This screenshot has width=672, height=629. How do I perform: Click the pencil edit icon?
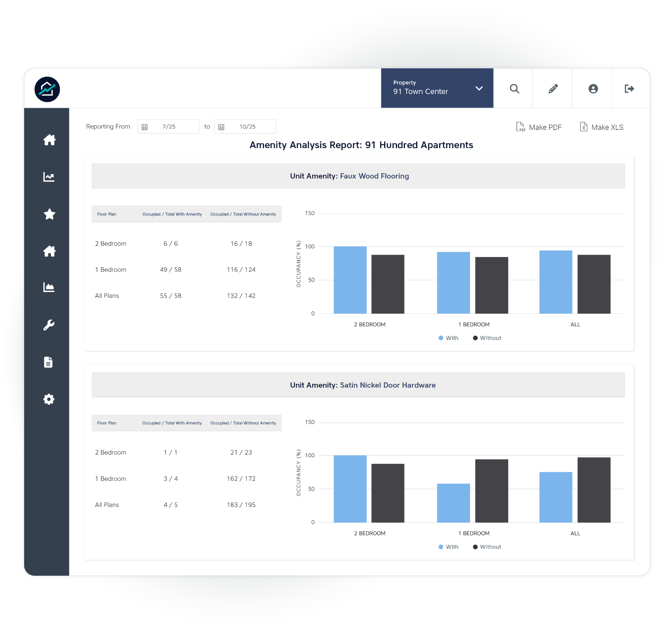[x=553, y=89]
